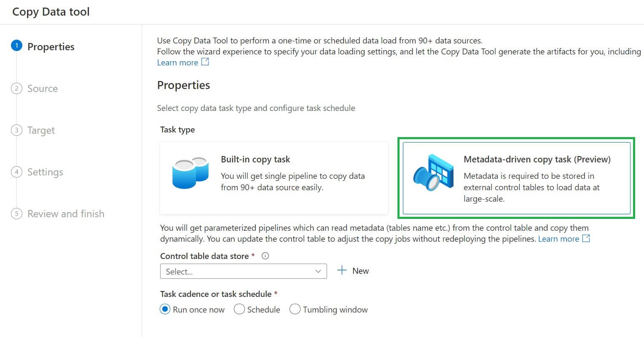Go to the Settings step
This screenshot has height=337, width=644.
(45, 172)
